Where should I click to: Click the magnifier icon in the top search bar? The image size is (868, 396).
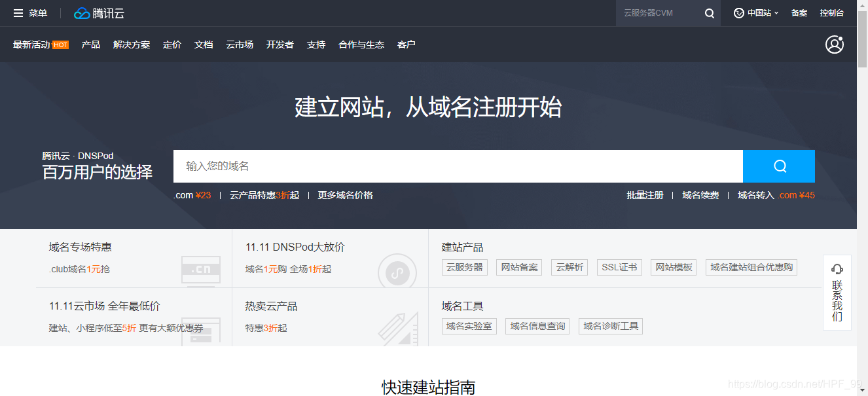coord(709,12)
